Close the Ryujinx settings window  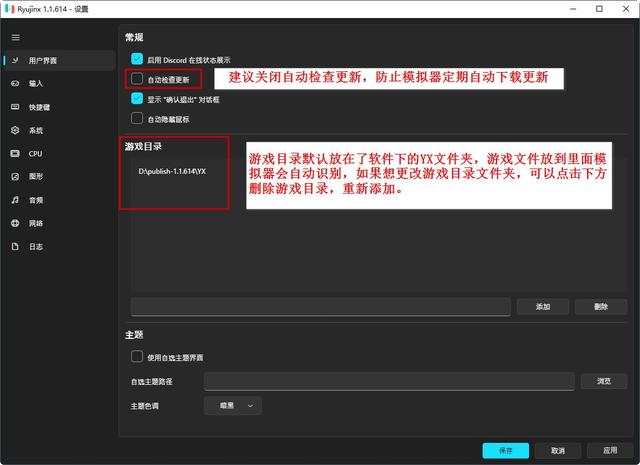coord(626,9)
